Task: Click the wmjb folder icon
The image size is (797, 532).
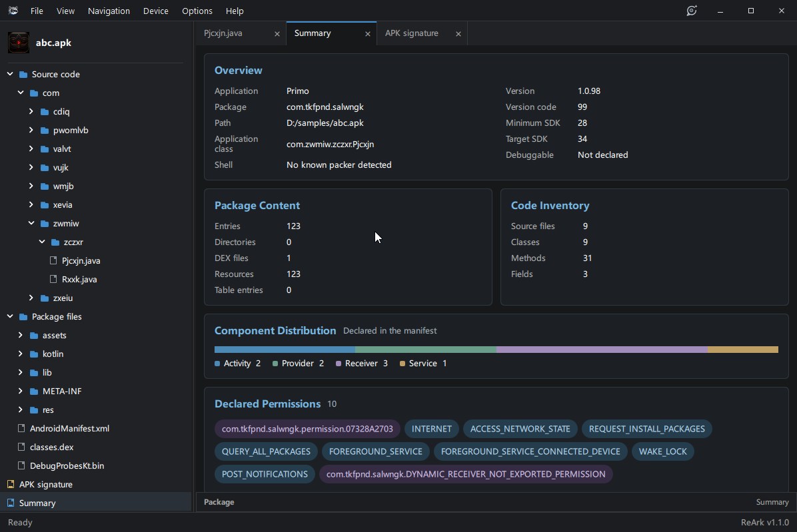Action: coord(45,186)
